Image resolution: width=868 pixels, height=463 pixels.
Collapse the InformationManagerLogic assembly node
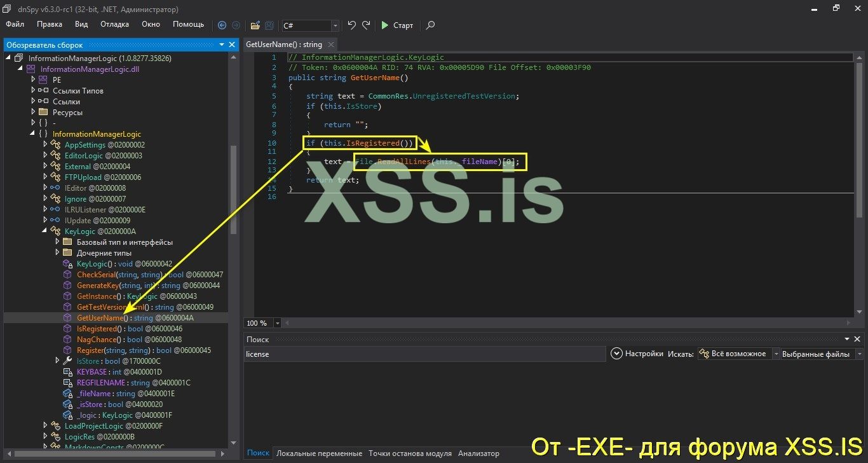pyautogui.click(x=9, y=58)
